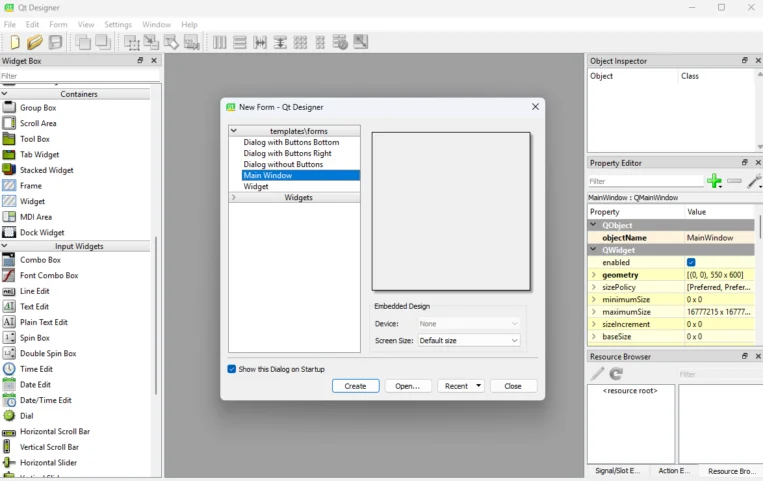Apply Lay Out Vertically from toolbar
This screenshot has height=481, width=763.
point(239,42)
